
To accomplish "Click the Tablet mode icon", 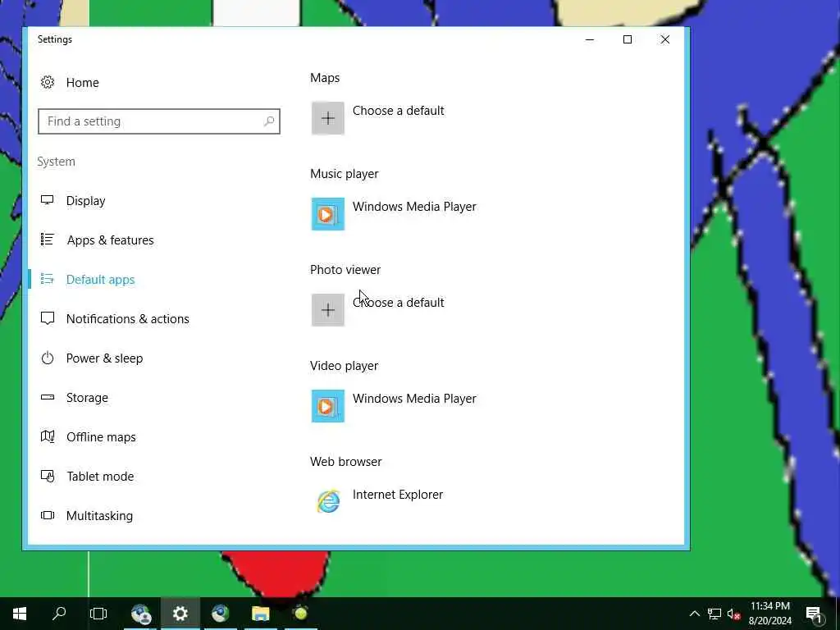I will click(48, 477).
